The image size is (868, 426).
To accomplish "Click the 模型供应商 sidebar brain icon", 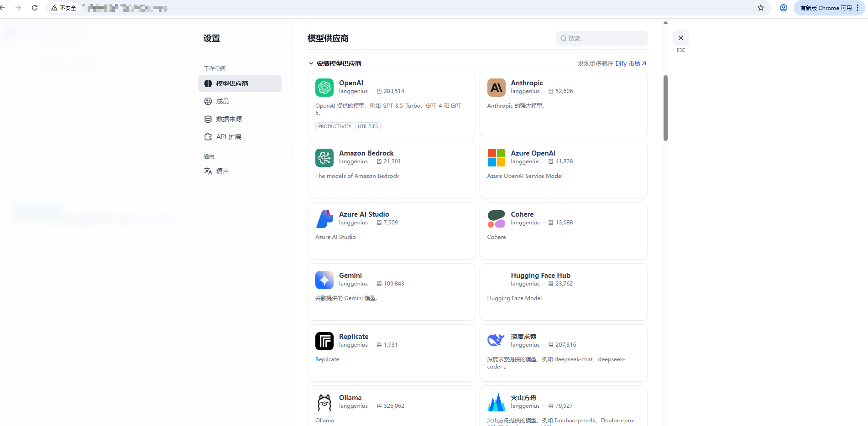I will click(x=208, y=83).
